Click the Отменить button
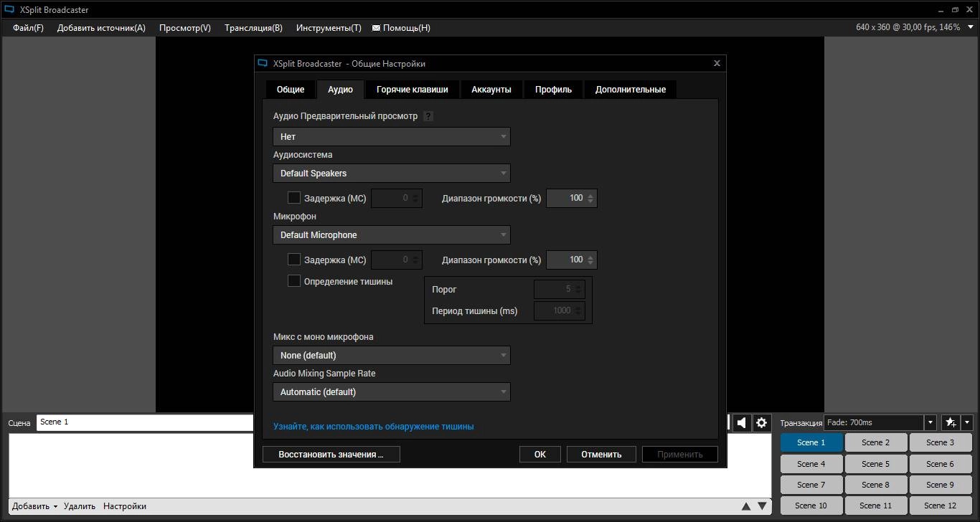 pos(601,454)
